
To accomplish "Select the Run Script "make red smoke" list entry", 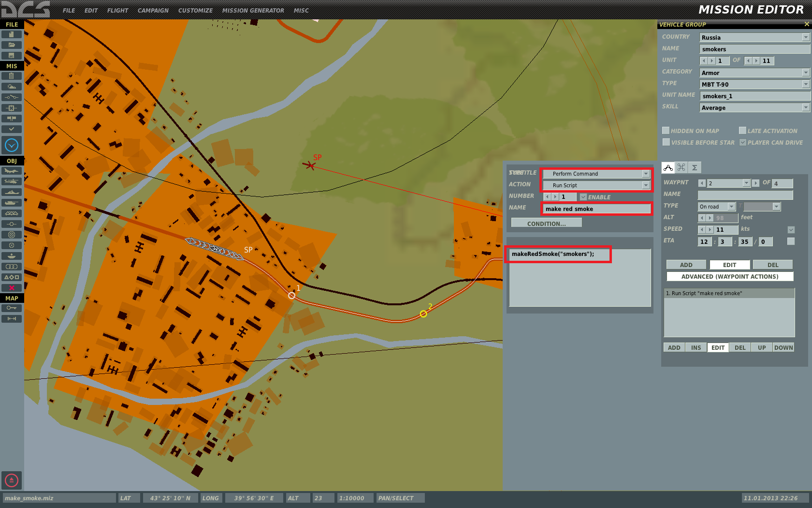I will [729, 293].
